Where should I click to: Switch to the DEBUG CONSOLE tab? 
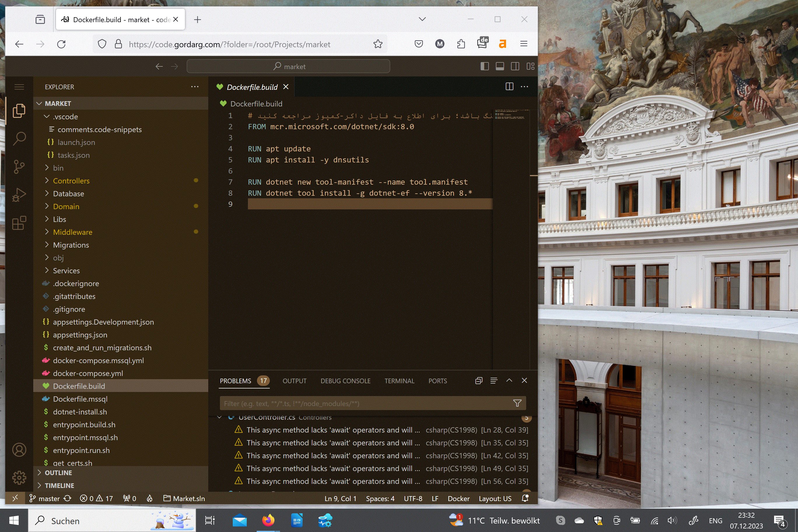(x=346, y=381)
